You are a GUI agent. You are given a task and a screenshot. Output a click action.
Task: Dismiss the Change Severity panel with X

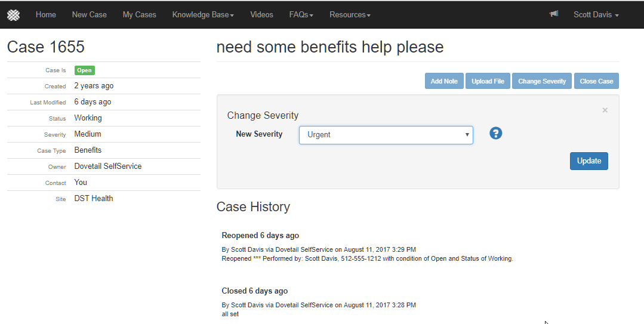605,110
